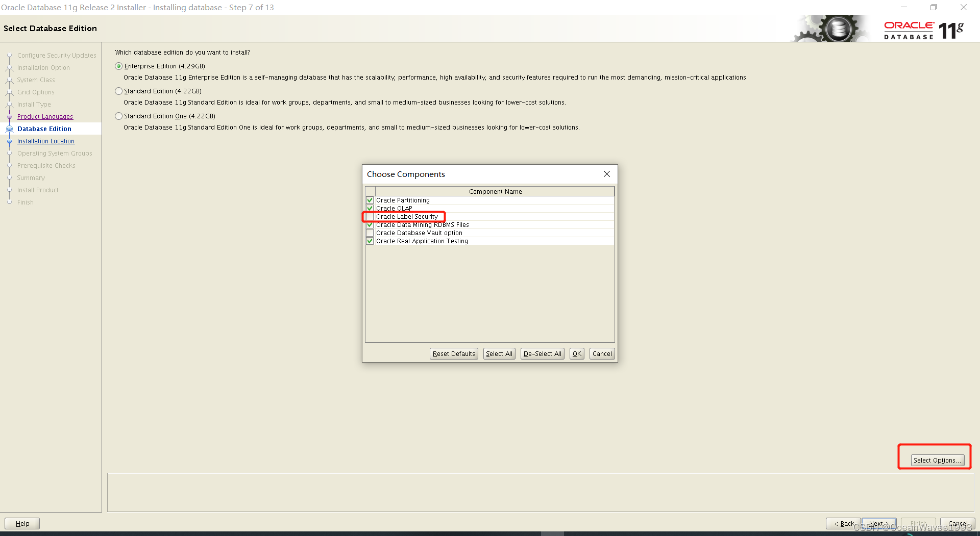This screenshot has height=536, width=980.
Task: Click the Oracle Database Vault option text
Action: (x=419, y=233)
